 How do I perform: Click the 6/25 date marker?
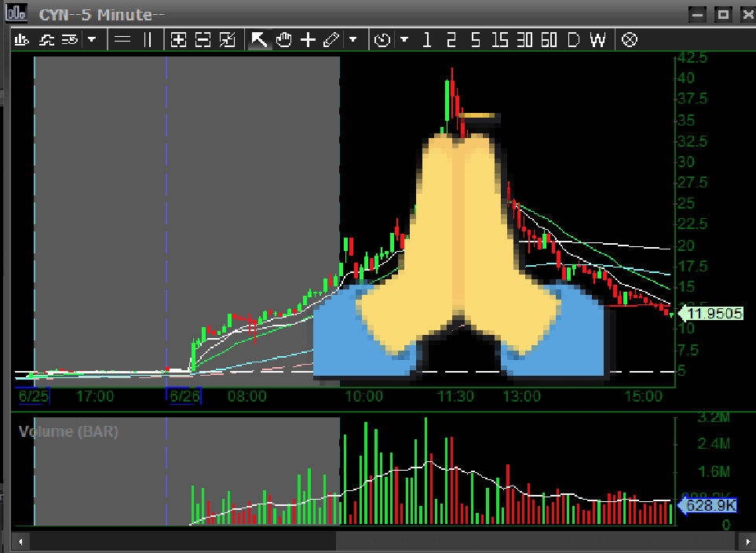[33, 396]
